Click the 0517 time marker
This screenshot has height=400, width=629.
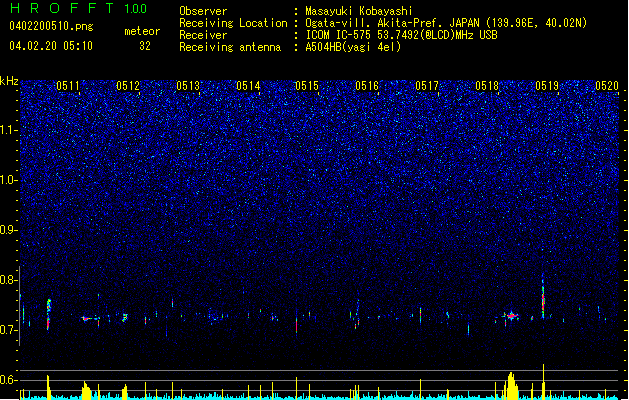coord(427,86)
